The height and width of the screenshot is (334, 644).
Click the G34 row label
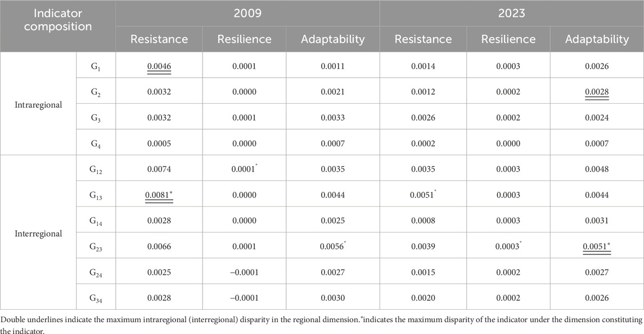click(96, 299)
